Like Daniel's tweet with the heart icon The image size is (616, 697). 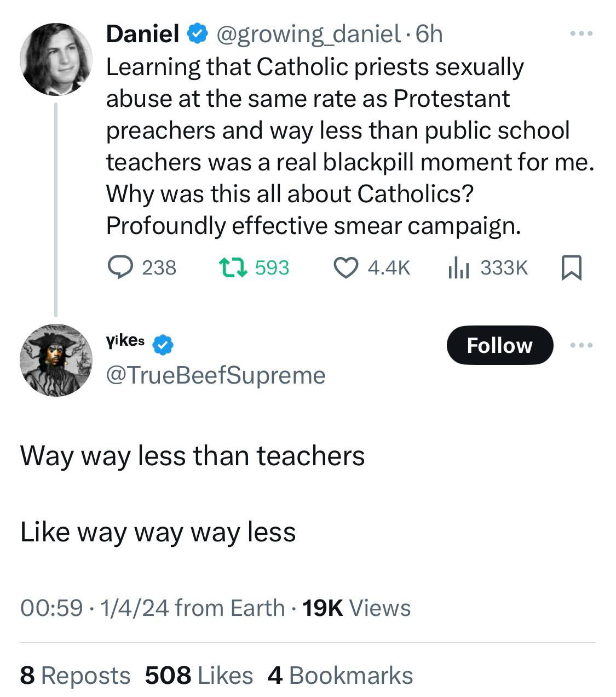point(346,267)
